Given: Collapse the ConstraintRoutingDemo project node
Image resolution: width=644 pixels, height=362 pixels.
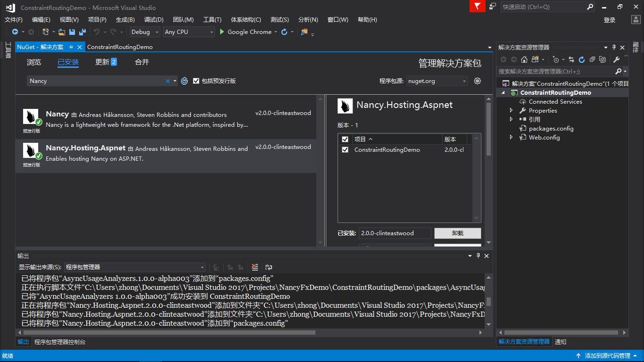Looking at the screenshot, I should point(504,93).
